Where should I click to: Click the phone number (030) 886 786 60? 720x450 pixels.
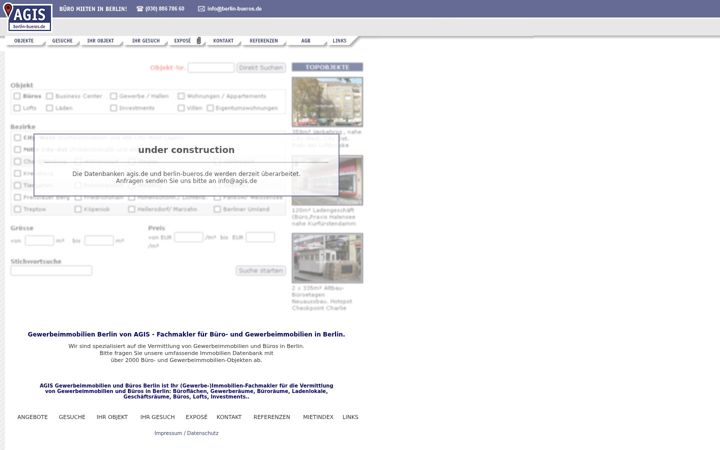coord(165,9)
